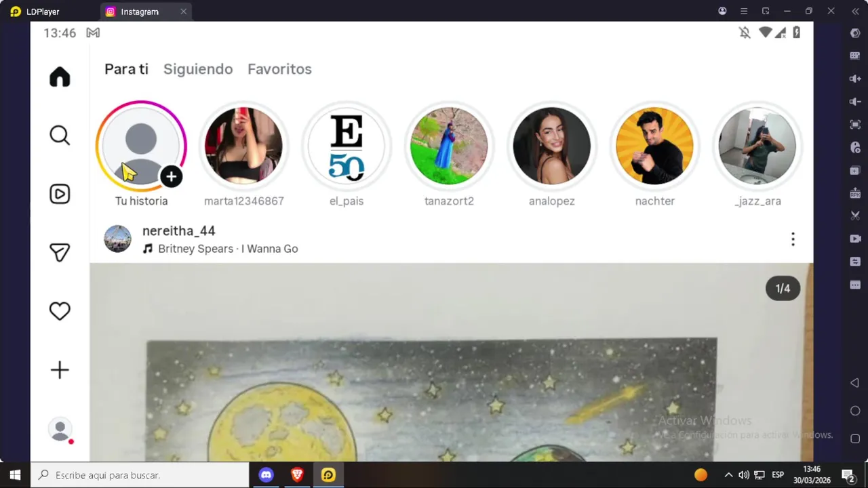The width and height of the screenshot is (868, 488).
Task: View _jazz_ara story
Action: click(x=757, y=146)
